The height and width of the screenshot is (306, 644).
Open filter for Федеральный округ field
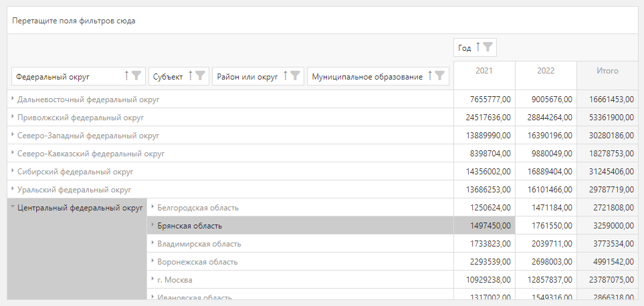136,76
